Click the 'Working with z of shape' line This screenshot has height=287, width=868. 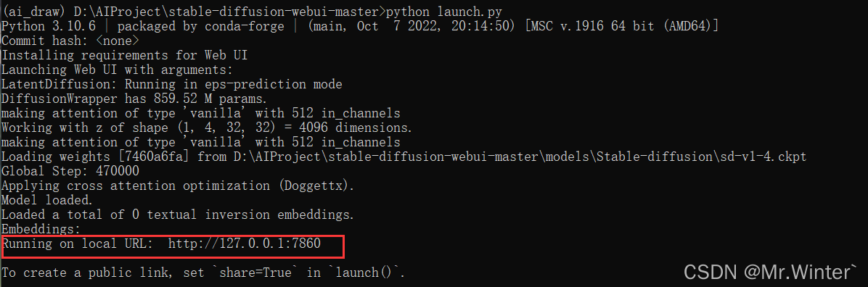click(x=207, y=128)
